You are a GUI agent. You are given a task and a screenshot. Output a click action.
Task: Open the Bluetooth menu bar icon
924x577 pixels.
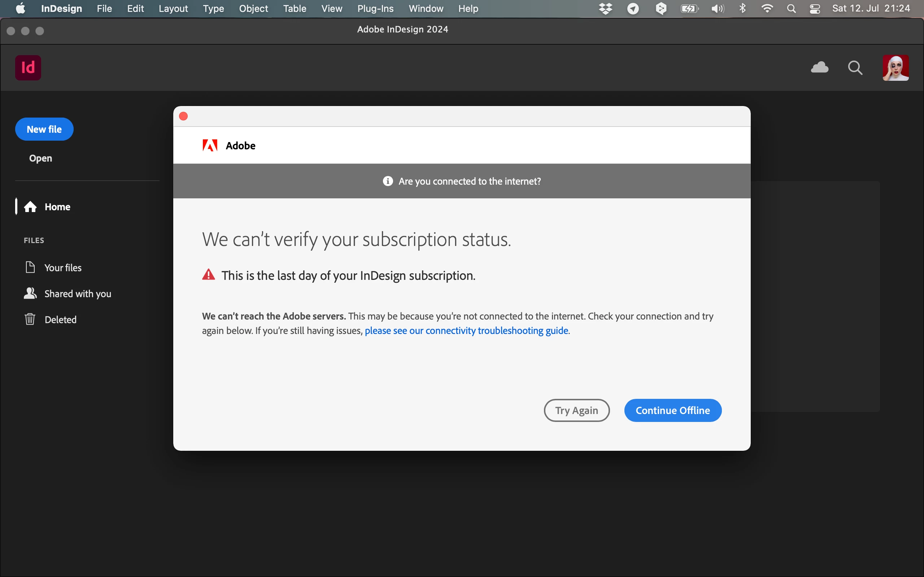743,8
